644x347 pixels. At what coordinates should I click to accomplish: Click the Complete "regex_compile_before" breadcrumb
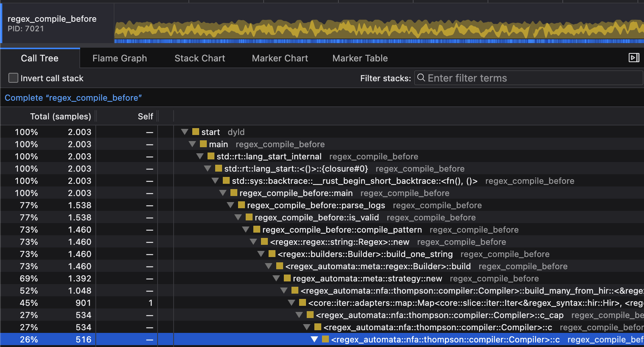point(73,98)
